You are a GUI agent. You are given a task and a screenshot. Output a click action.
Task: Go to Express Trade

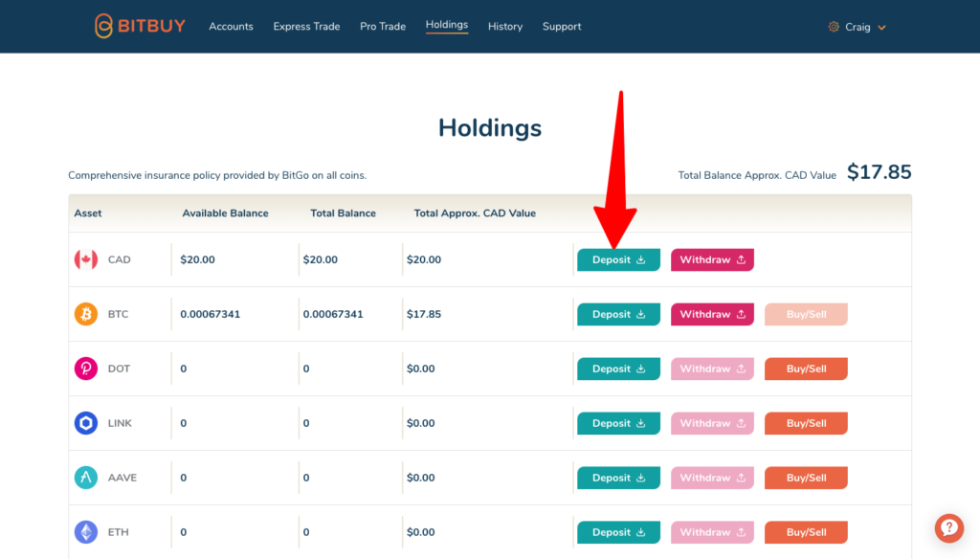click(306, 26)
